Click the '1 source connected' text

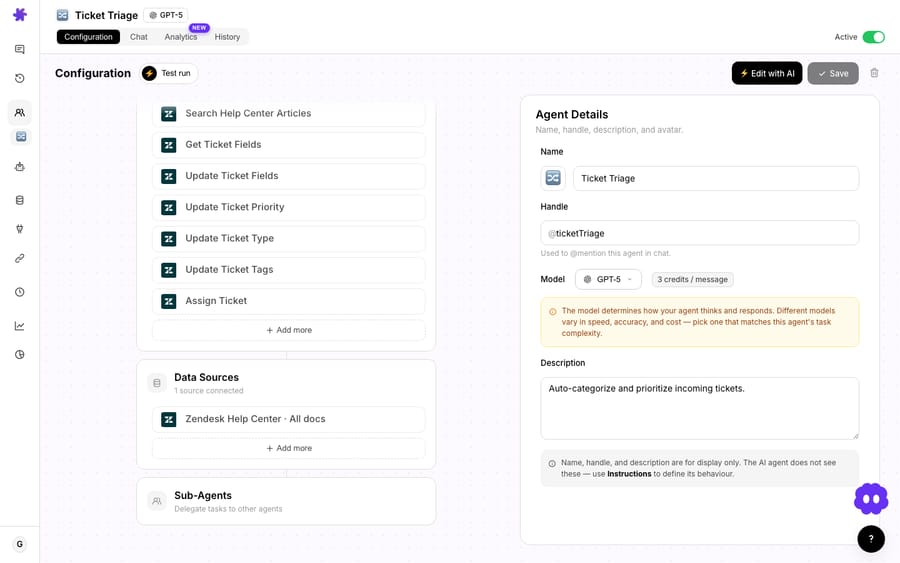[x=209, y=391]
